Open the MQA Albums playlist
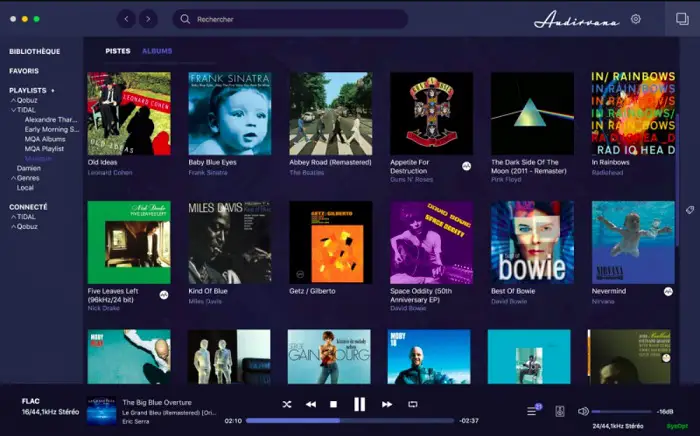The image size is (700, 436). pos(45,139)
